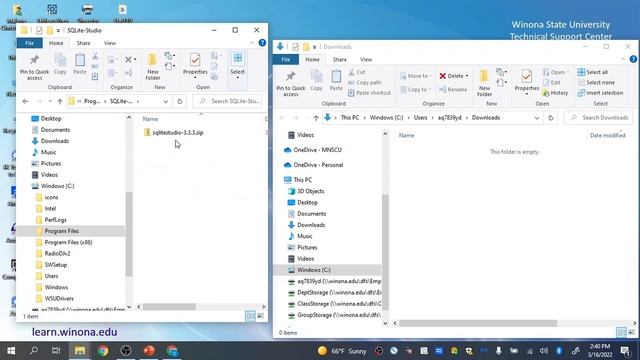Refresh the SQLite-Studio folder view
The height and width of the screenshot is (360, 640).
[180, 101]
